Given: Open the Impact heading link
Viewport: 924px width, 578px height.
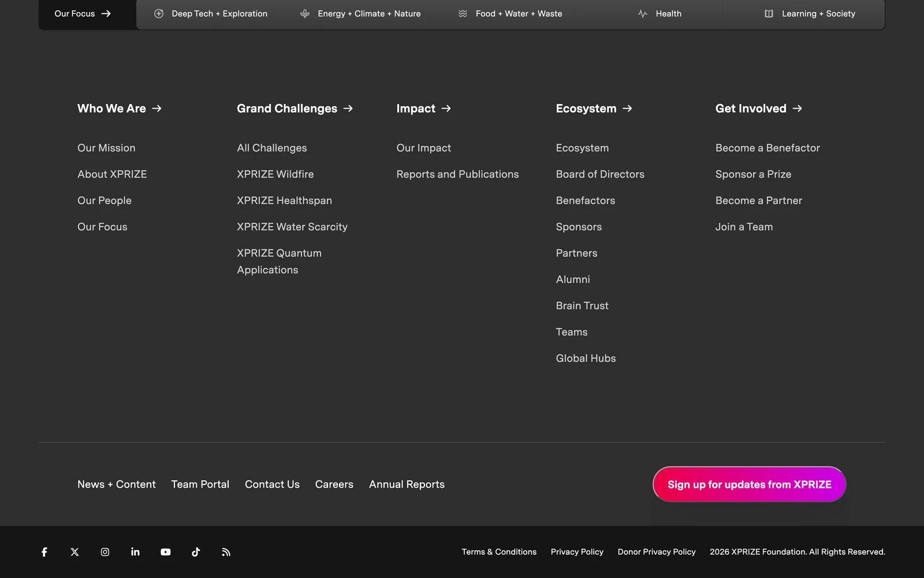Looking at the screenshot, I should click(x=416, y=108).
